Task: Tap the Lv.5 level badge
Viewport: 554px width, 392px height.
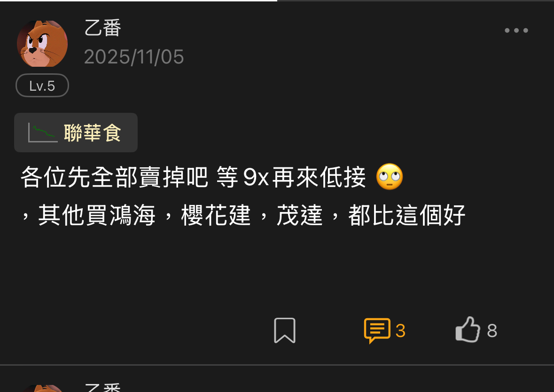Action: click(42, 86)
